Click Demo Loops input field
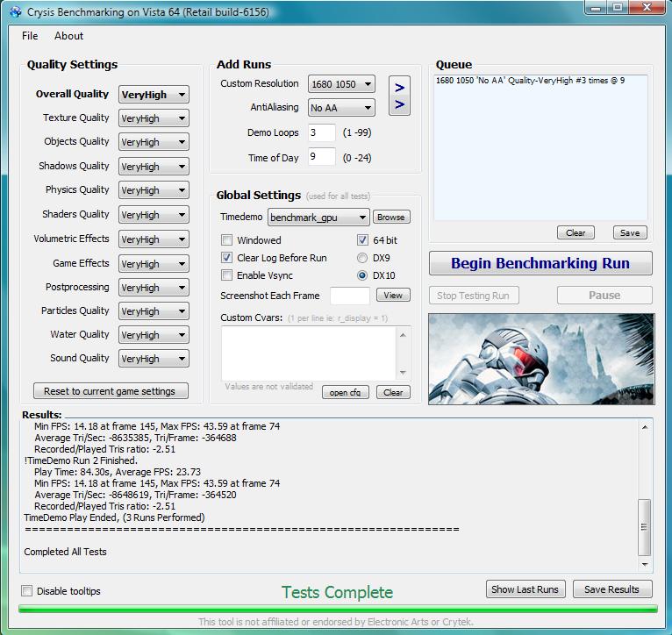 coord(321,132)
